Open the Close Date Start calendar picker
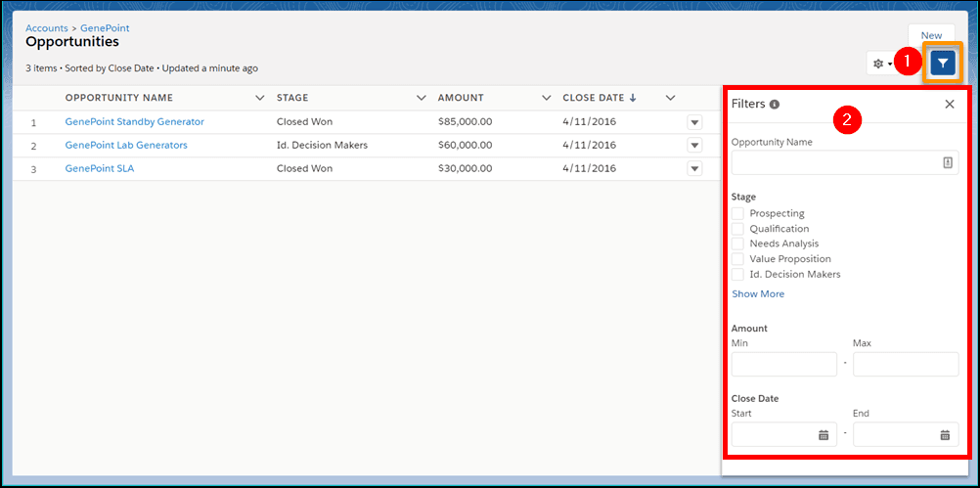Screen dimensions: 980x488 pos(824,435)
